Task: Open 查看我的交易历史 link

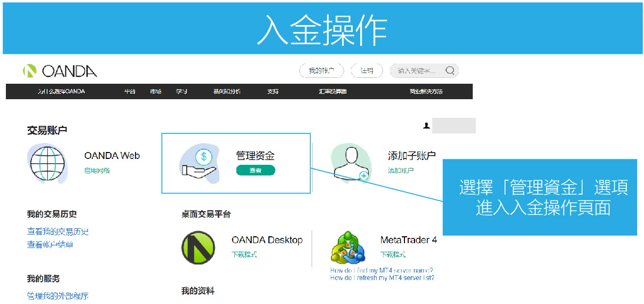Action: (x=58, y=231)
